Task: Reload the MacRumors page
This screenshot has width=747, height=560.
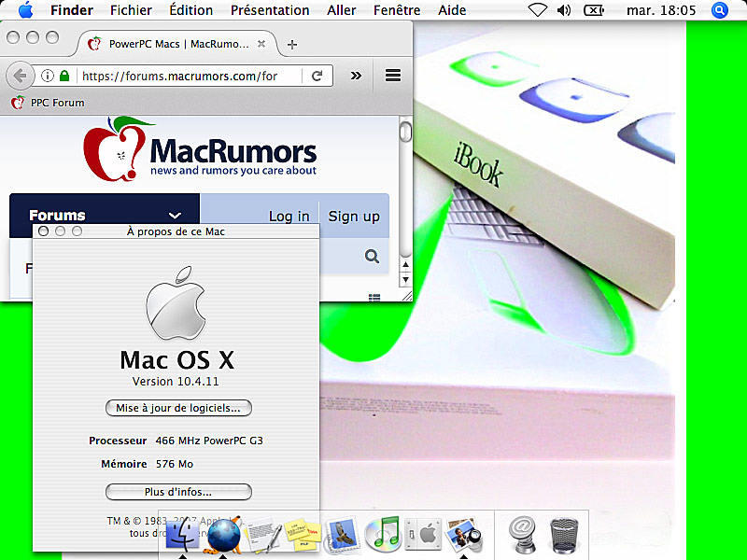Action: tap(317, 76)
